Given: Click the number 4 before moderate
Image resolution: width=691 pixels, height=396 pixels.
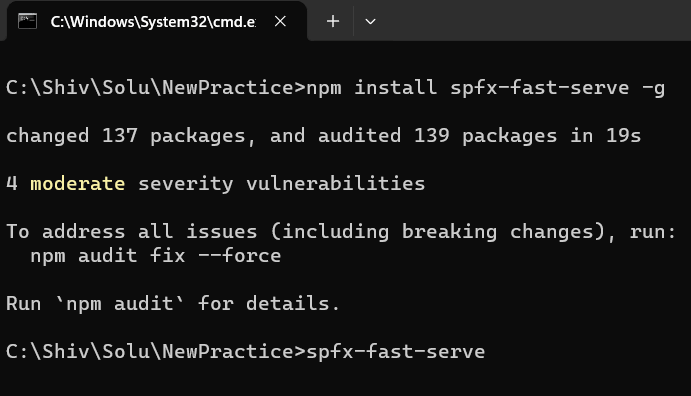Looking at the screenshot, I should [x=12, y=184].
